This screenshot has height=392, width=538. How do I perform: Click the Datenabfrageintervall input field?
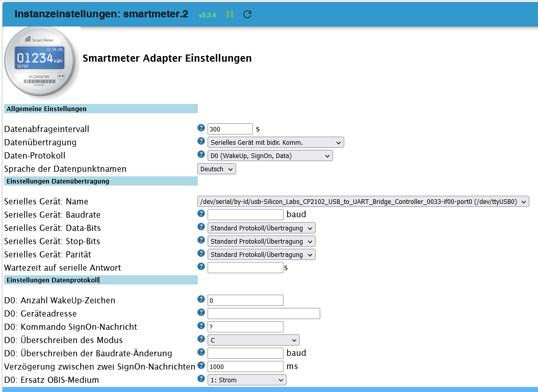[x=230, y=129]
